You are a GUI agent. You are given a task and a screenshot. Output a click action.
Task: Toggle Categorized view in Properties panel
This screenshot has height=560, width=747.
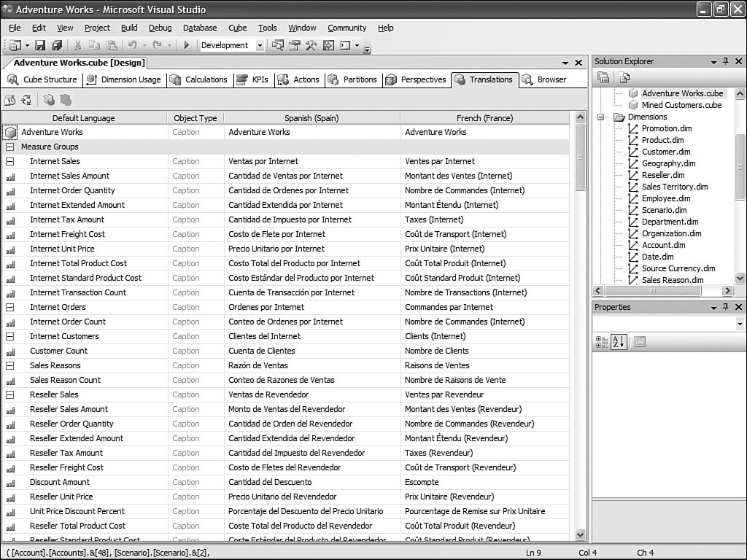coord(602,342)
